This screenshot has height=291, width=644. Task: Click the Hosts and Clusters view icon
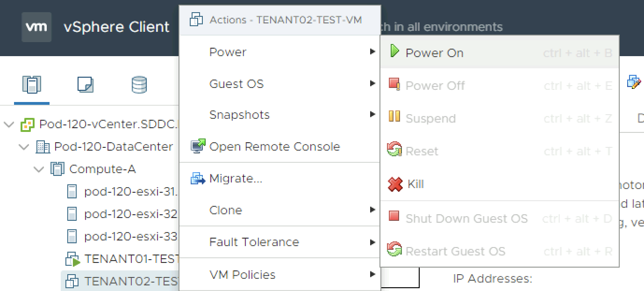click(x=32, y=85)
